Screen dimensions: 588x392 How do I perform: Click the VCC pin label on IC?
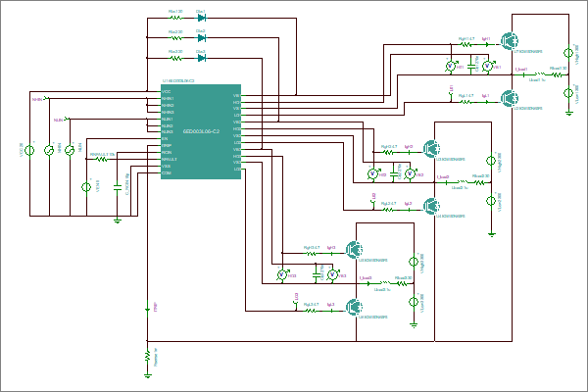[x=167, y=91]
